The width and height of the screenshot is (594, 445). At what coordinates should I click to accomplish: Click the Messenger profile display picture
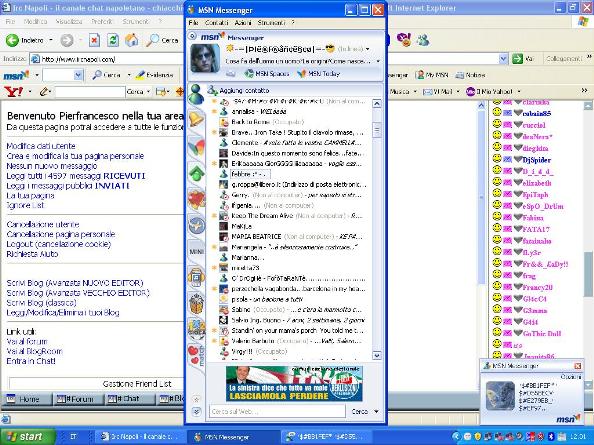click(x=205, y=58)
